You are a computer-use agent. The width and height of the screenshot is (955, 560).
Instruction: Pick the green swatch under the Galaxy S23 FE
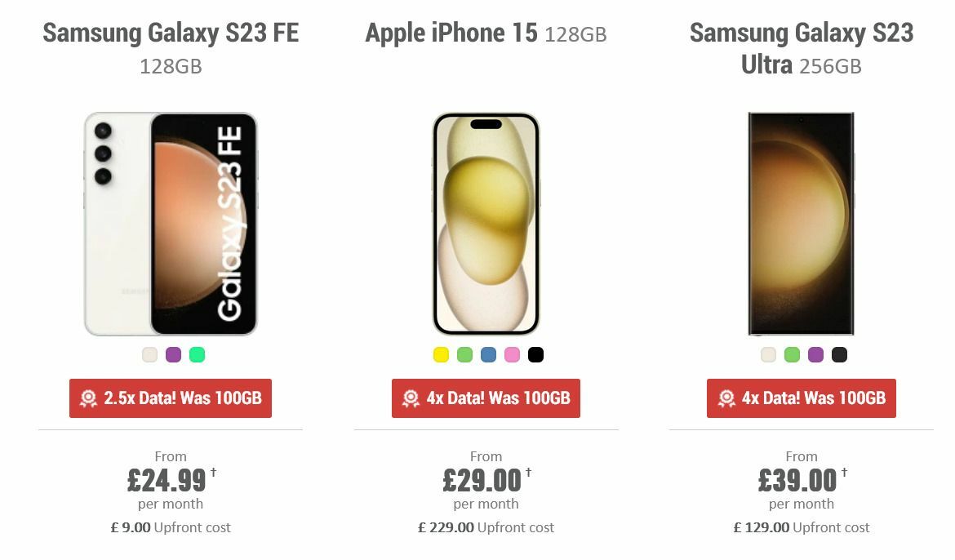197,354
